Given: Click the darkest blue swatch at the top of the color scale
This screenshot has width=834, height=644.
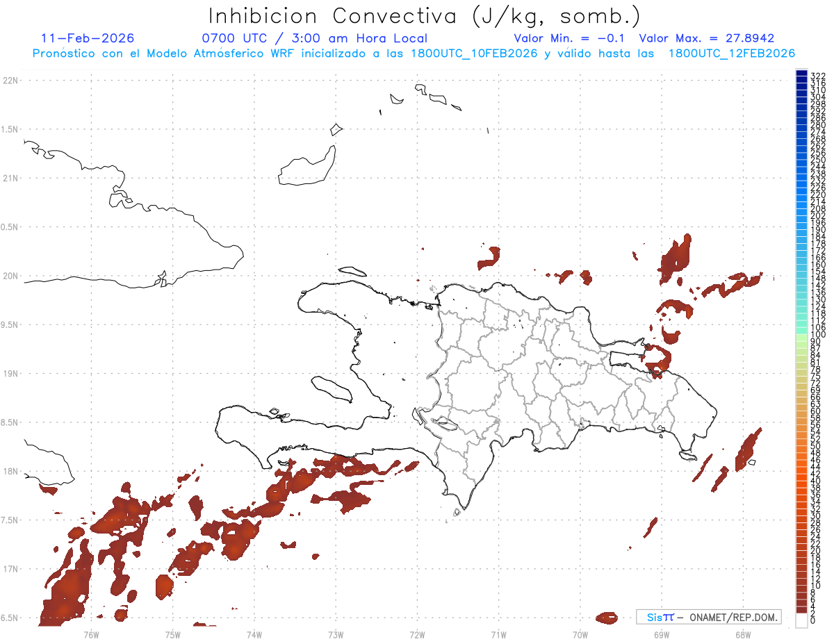Looking at the screenshot, I should pos(801,74).
